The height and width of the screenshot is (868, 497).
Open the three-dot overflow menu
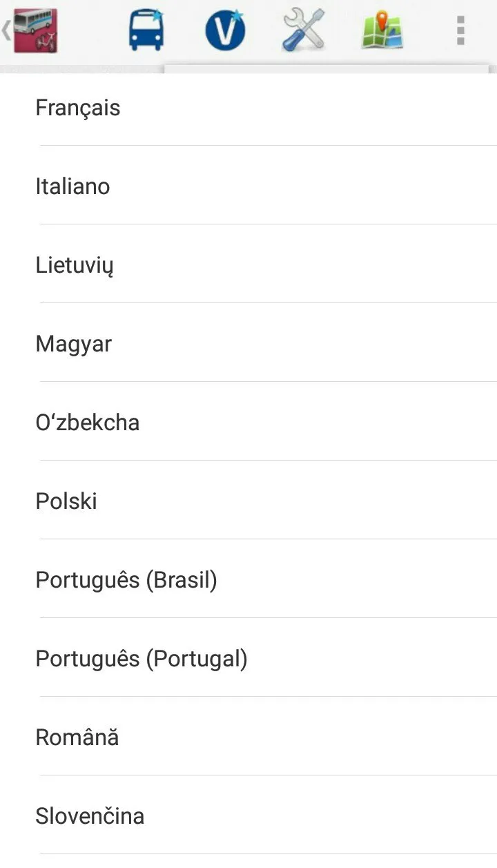(460, 30)
